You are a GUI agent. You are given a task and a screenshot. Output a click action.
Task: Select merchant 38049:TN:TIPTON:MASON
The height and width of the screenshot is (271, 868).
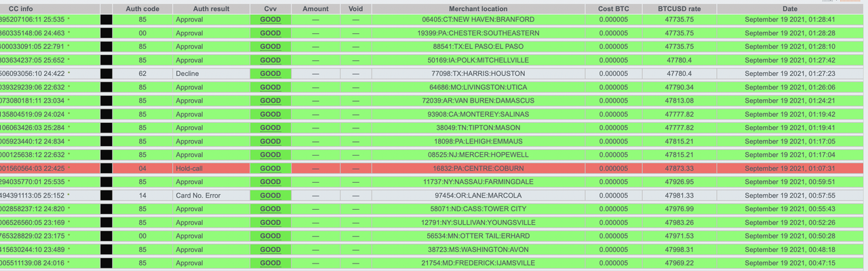(478, 128)
